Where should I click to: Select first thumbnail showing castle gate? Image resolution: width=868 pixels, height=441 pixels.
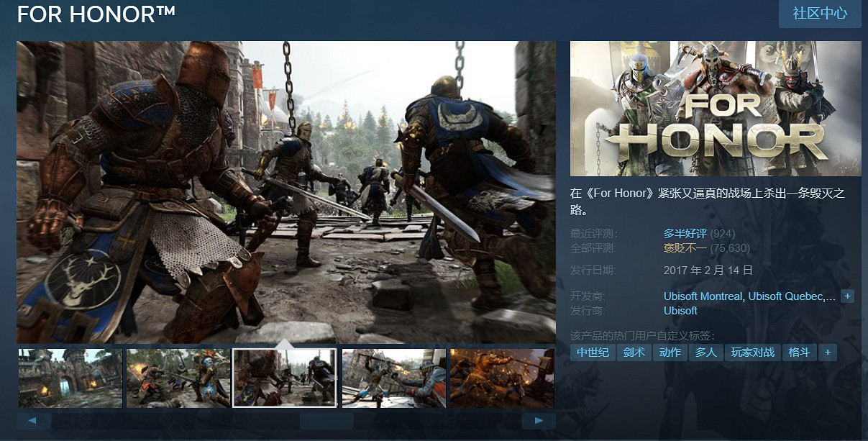pos(70,378)
